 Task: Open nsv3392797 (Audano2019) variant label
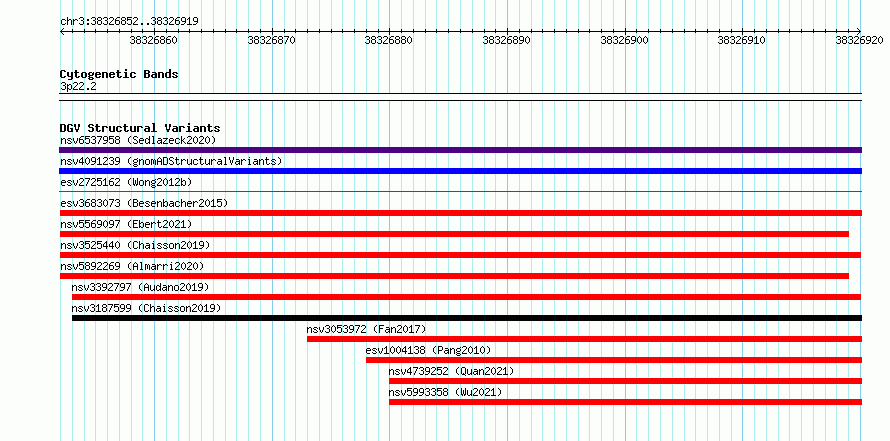[x=140, y=287]
